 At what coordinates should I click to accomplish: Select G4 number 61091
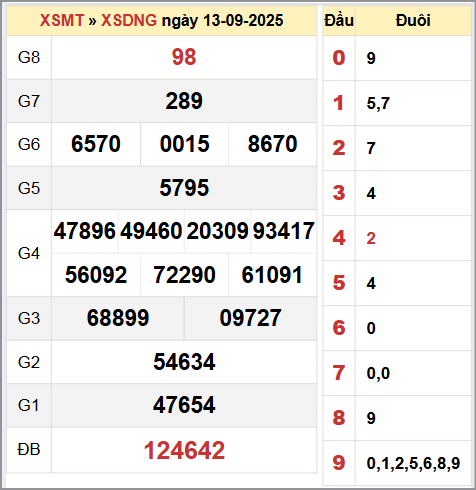tap(272, 275)
